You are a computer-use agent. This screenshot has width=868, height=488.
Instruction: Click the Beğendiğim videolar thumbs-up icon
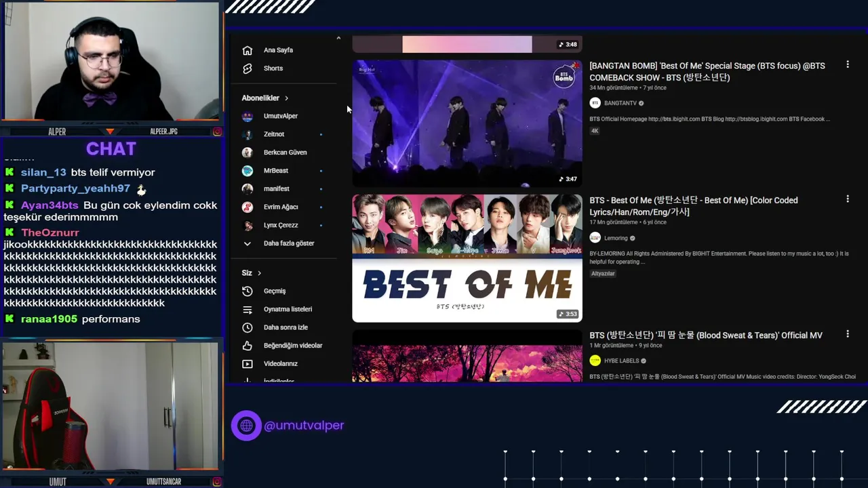pyautogui.click(x=248, y=346)
